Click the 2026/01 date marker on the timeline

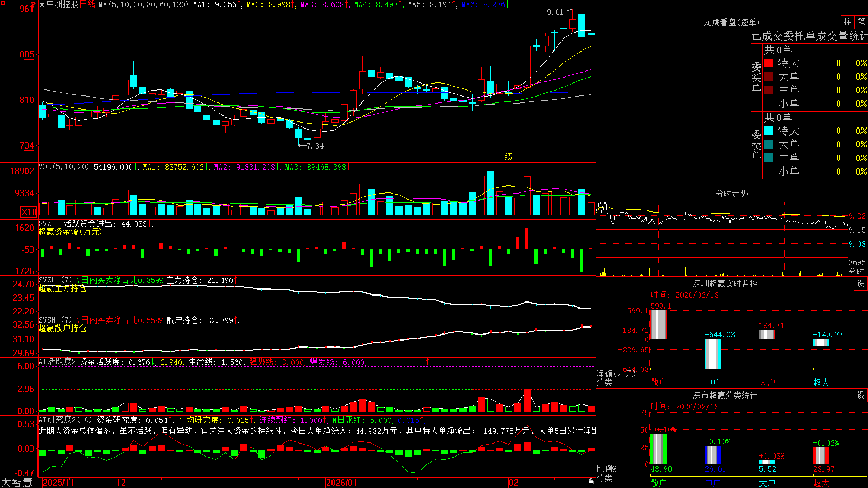(x=342, y=483)
